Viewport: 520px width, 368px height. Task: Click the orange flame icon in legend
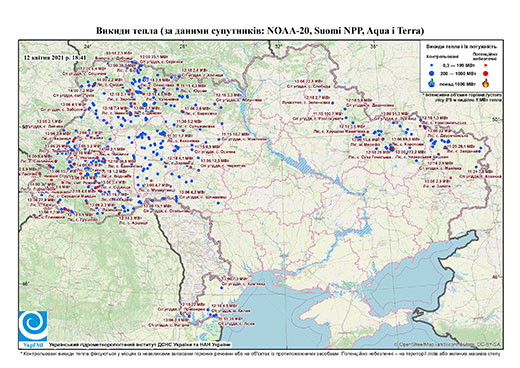[486, 83]
